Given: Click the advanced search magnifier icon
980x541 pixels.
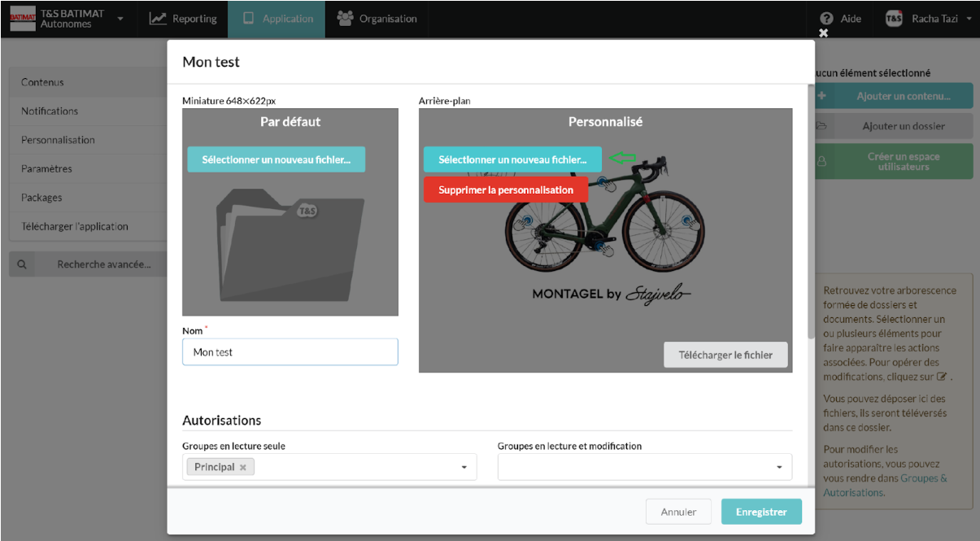Looking at the screenshot, I should [22, 264].
